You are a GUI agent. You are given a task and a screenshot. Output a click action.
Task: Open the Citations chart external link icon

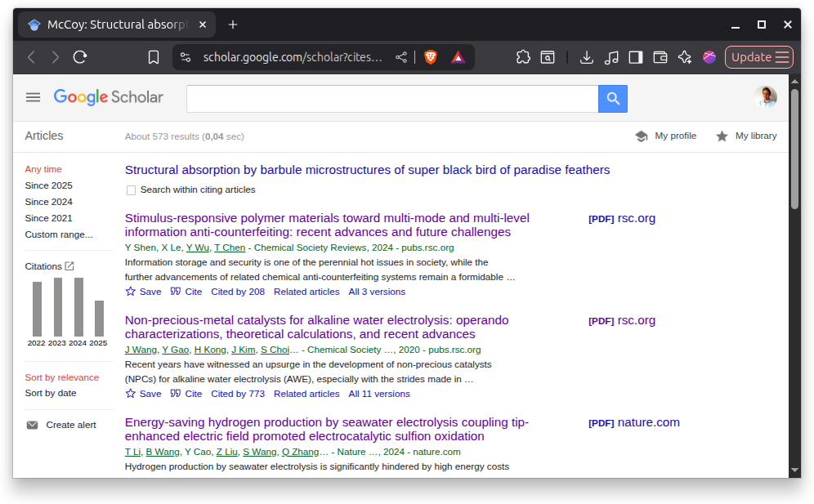69,266
